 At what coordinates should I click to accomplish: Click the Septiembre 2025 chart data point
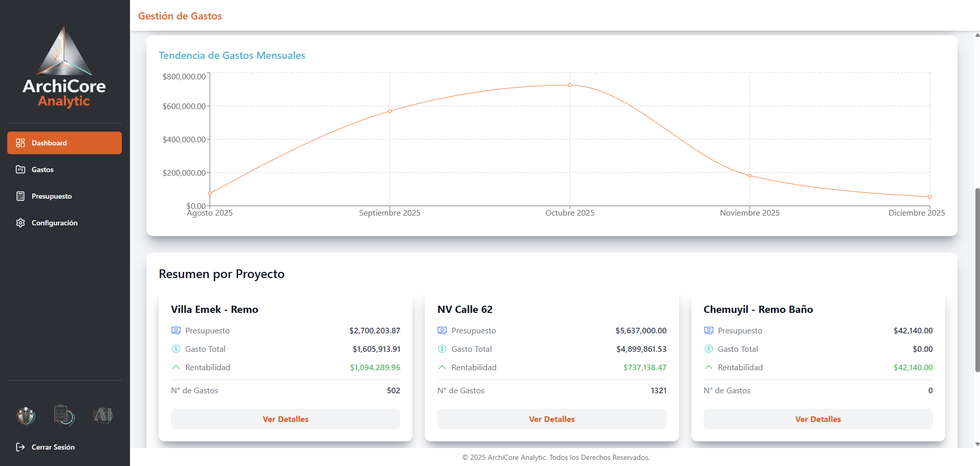390,111
